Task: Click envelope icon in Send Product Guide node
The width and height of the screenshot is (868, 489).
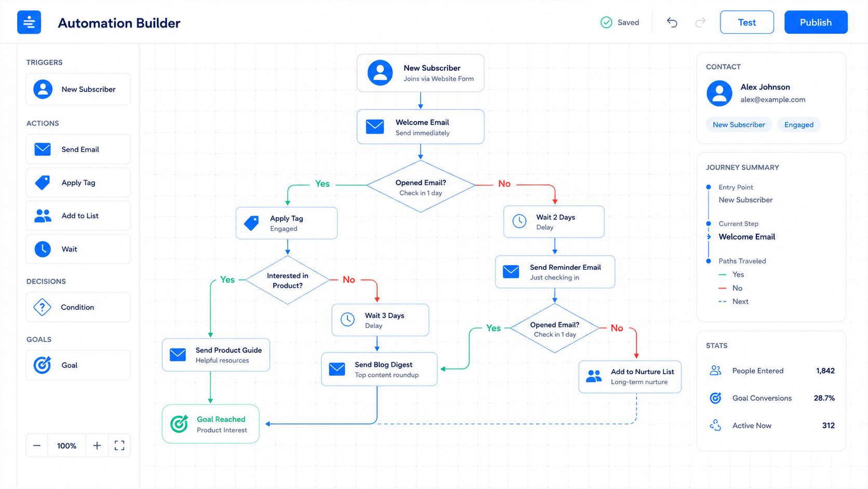Action: point(178,355)
